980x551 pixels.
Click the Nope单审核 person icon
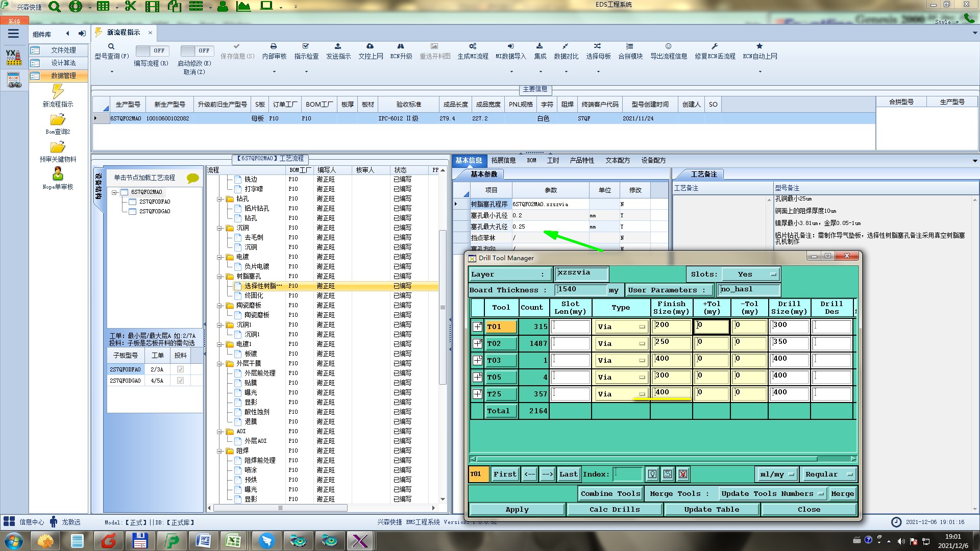click(58, 174)
